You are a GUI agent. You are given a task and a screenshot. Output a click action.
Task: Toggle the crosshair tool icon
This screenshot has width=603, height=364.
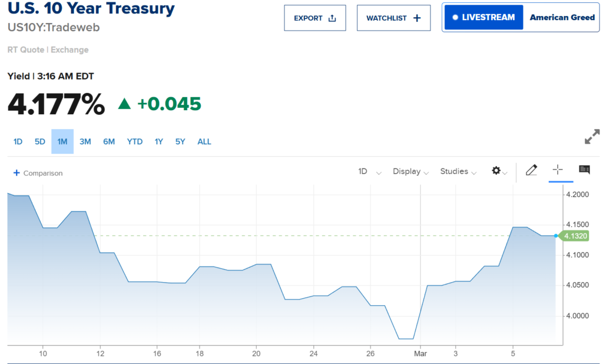(x=557, y=170)
